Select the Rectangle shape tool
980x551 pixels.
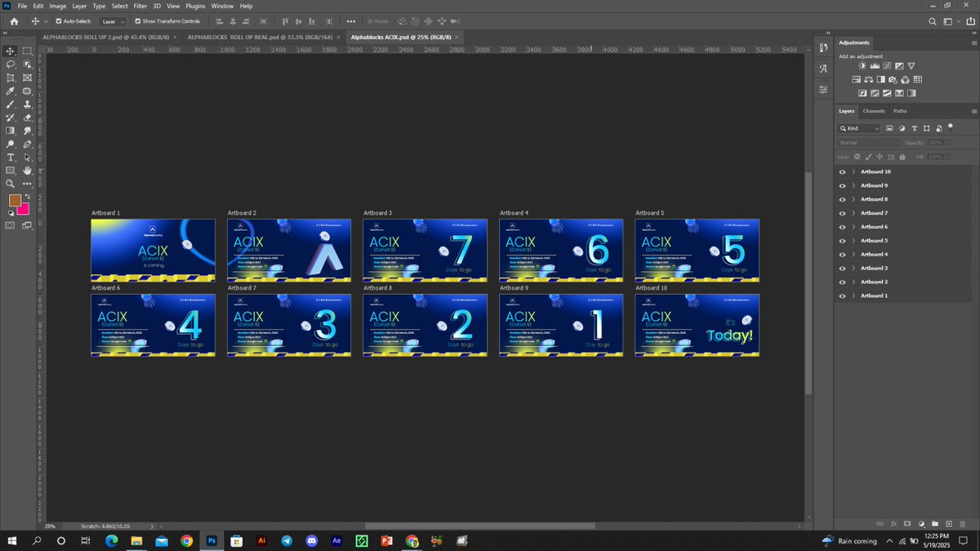(11, 170)
